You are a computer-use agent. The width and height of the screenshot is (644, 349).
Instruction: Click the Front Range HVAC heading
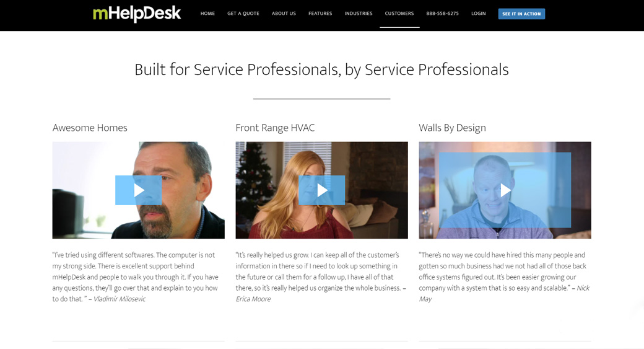(275, 128)
